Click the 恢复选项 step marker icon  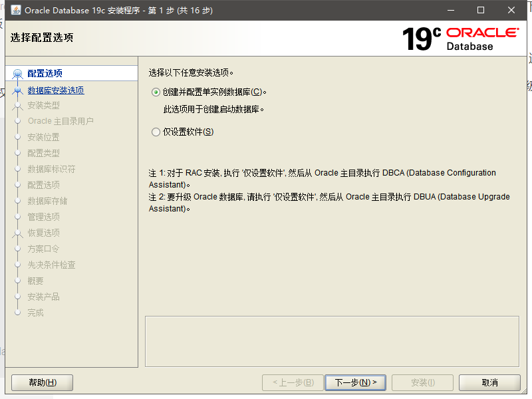[15, 232]
